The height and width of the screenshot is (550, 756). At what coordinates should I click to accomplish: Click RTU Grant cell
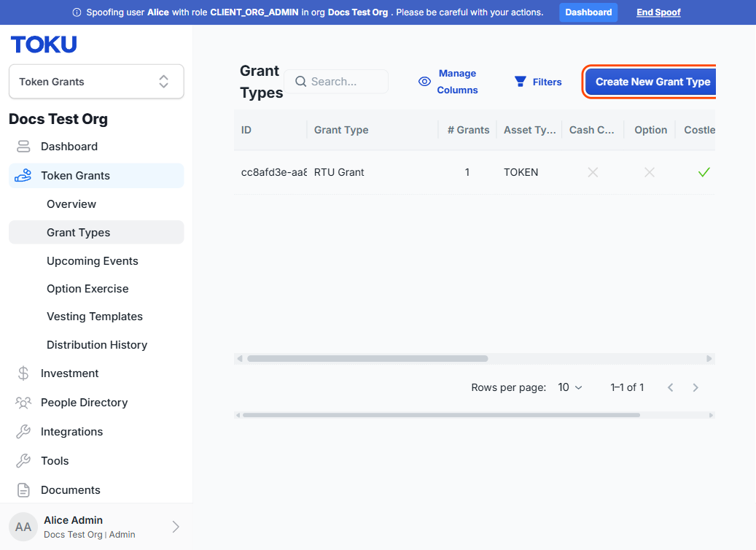pos(339,172)
